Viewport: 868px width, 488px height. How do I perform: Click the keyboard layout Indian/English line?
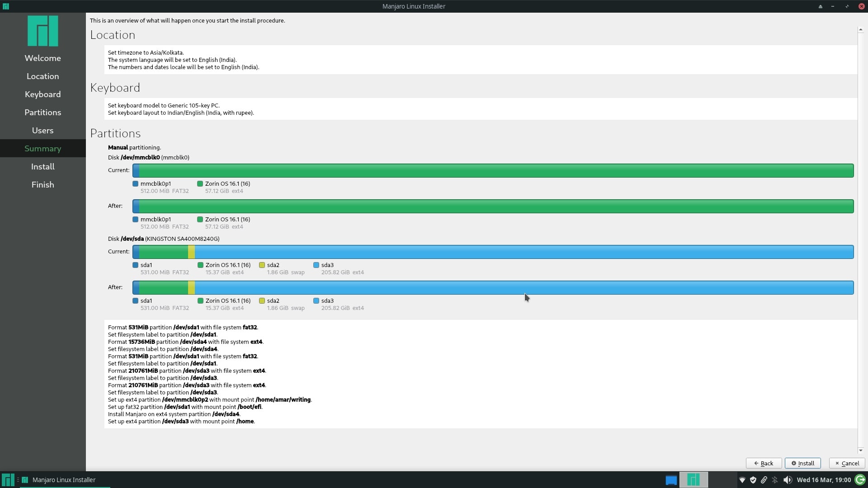tap(181, 113)
